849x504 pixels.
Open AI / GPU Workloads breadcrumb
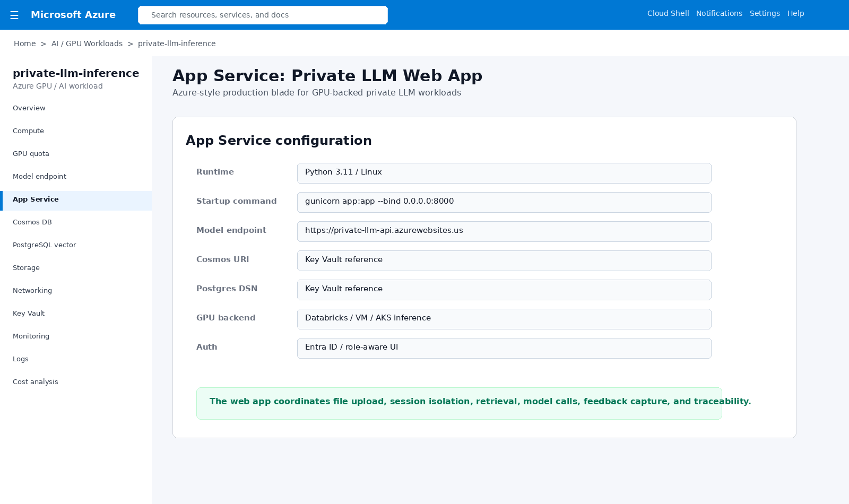coord(87,44)
